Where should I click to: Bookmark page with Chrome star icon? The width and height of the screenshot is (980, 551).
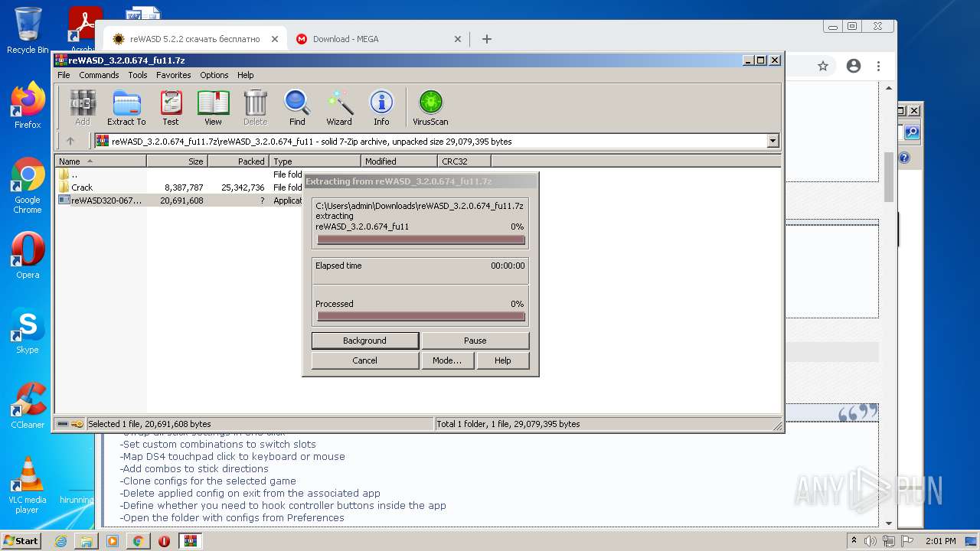[823, 67]
